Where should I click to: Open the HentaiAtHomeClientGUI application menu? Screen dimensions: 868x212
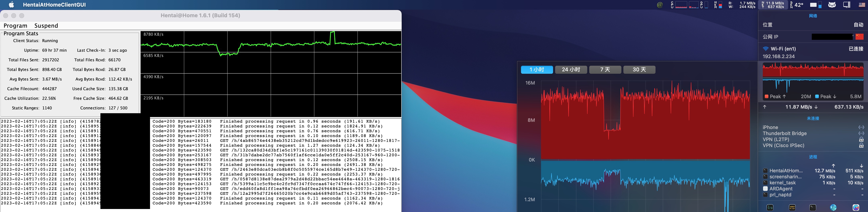pos(54,5)
